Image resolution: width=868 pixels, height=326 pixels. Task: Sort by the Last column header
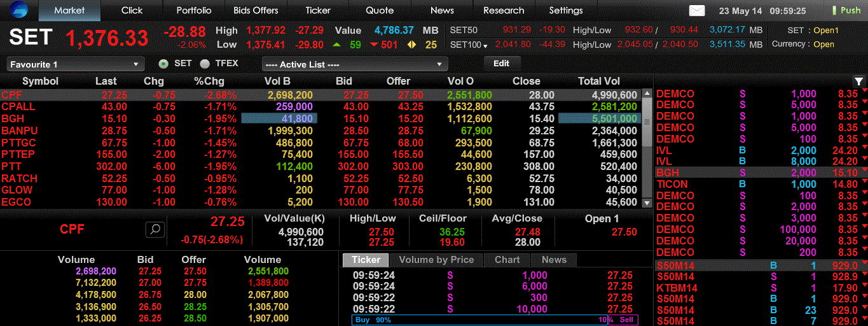click(106, 81)
